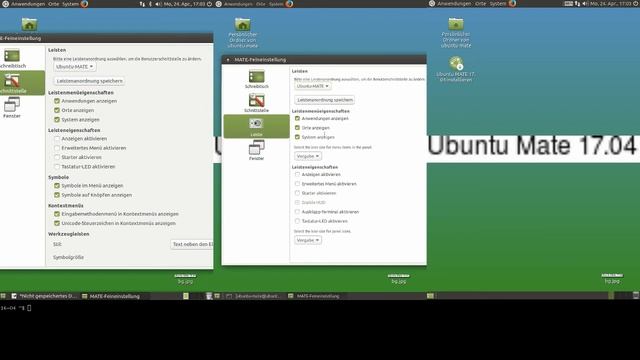Screen dimensions: 640x360
Task: Open Schnittstelle section in center MATE-Feineinstellung window
Action: (256, 103)
